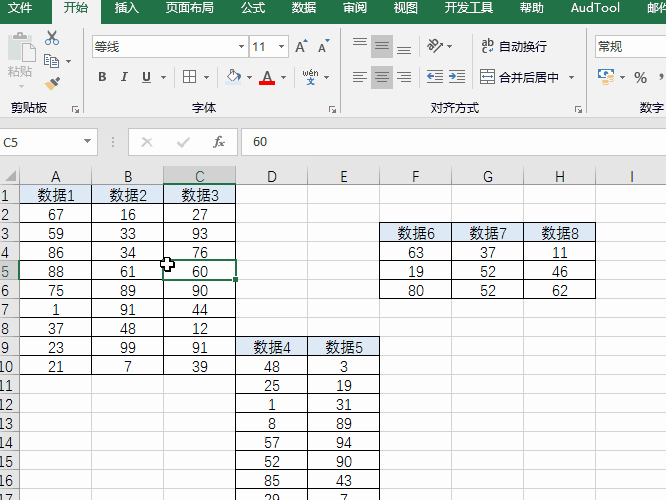
Task: Click the Borders grid icon
Action: click(x=189, y=77)
